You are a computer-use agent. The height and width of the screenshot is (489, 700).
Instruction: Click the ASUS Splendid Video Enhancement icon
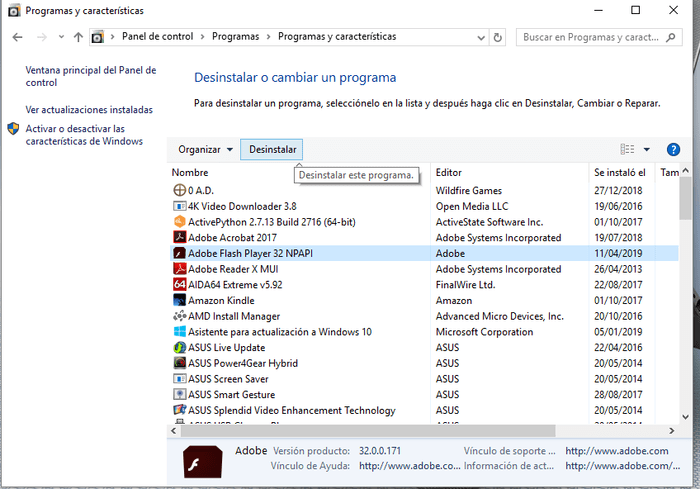coord(179,410)
